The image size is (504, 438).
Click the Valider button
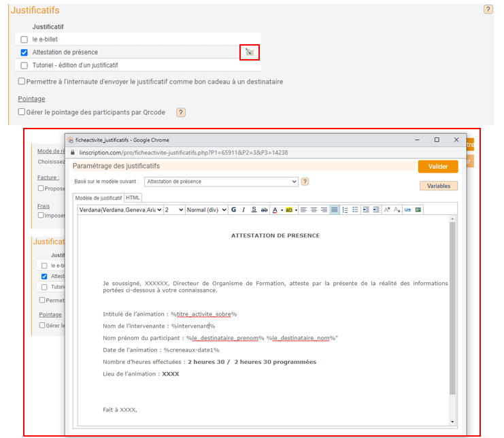pyautogui.click(x=438, y=167)
